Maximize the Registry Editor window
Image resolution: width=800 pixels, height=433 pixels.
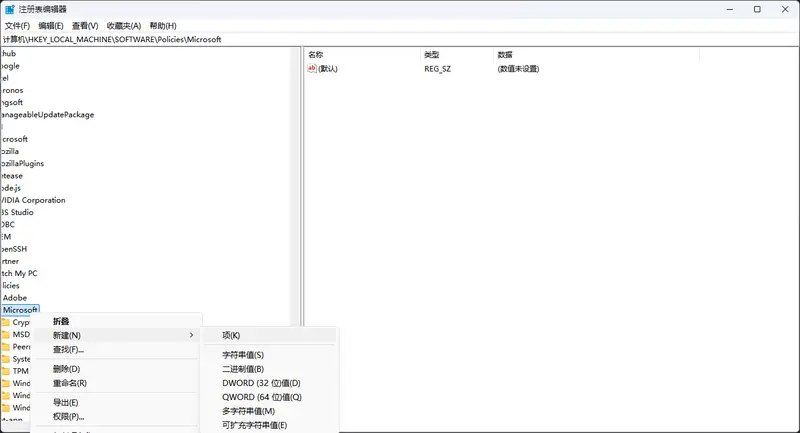[757, 9]
